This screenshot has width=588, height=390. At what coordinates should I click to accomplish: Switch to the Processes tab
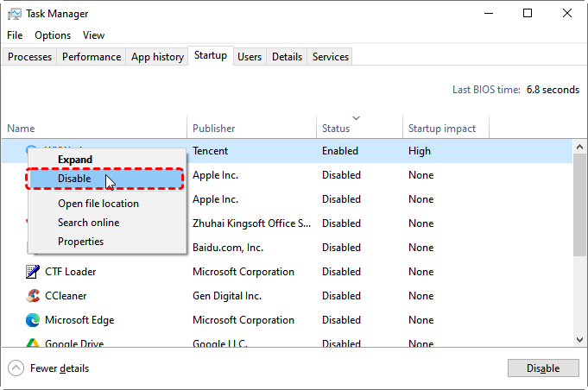point(30,57)
